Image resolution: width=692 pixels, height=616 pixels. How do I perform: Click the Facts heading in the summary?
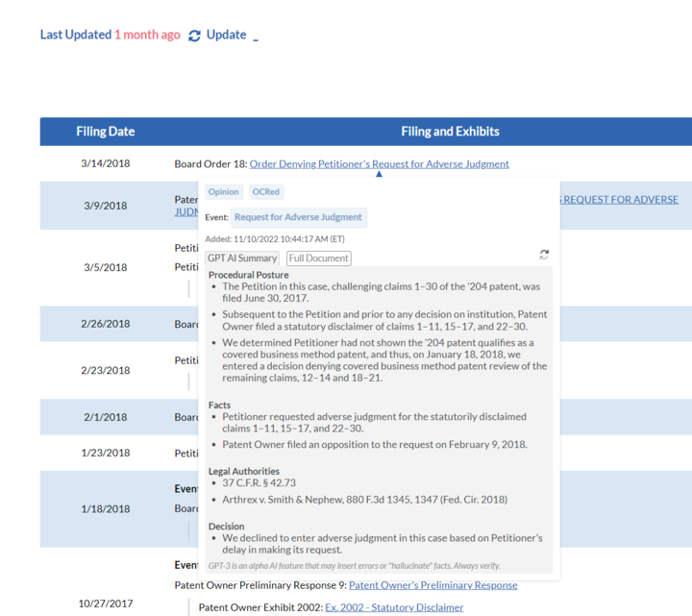point(219,405)
